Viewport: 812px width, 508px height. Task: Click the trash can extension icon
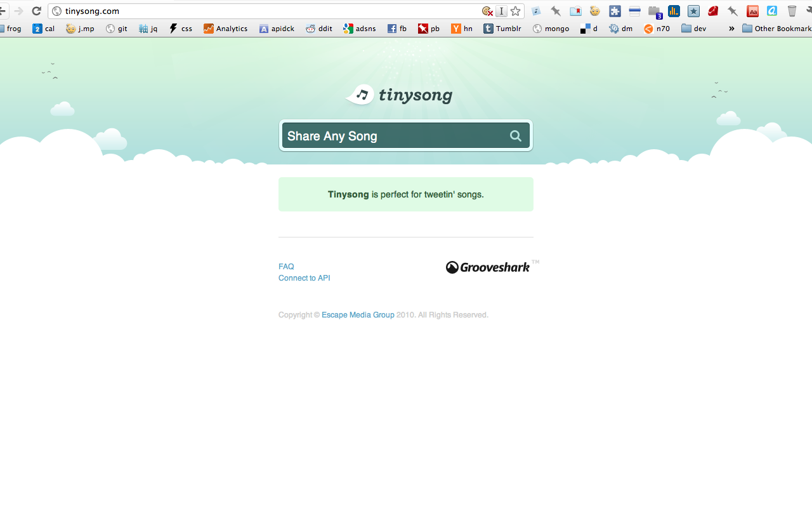click(792, 11)
